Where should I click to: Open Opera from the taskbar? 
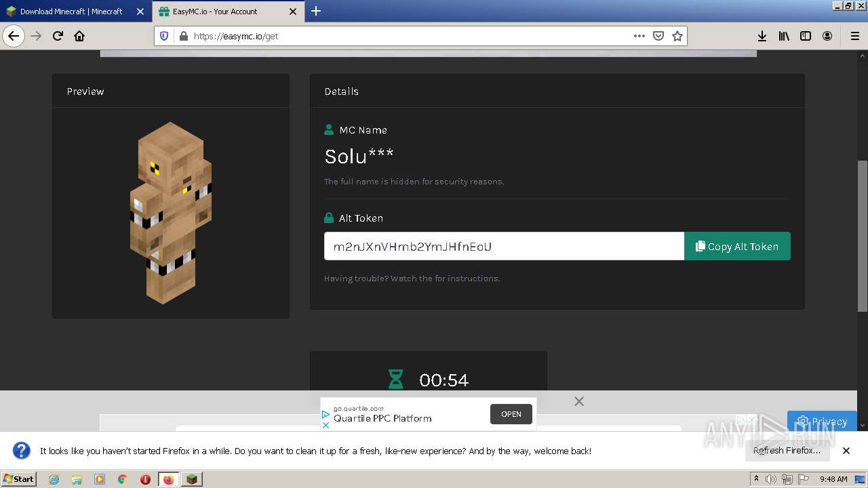click(x=145, y=479)
